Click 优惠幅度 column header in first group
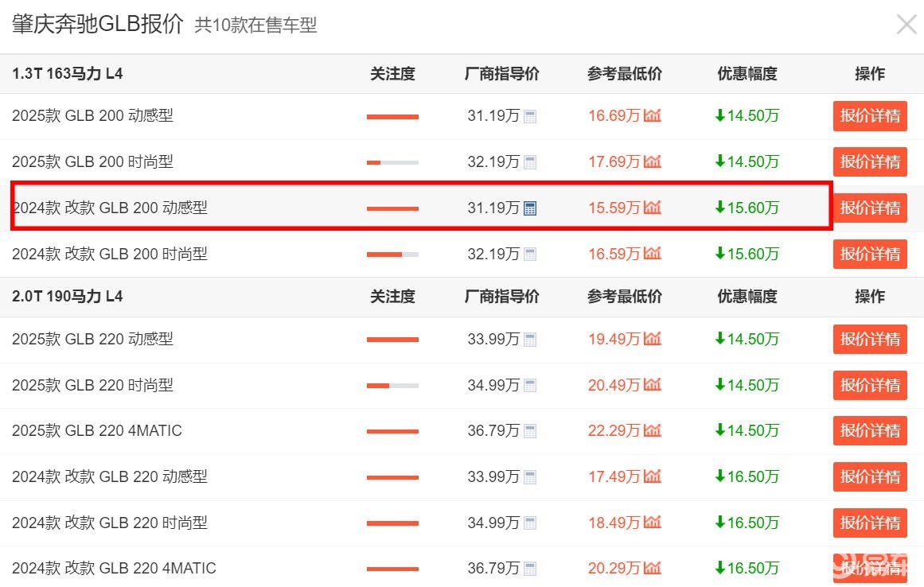This screenshot has height=587, width=924. pos(747,74)
